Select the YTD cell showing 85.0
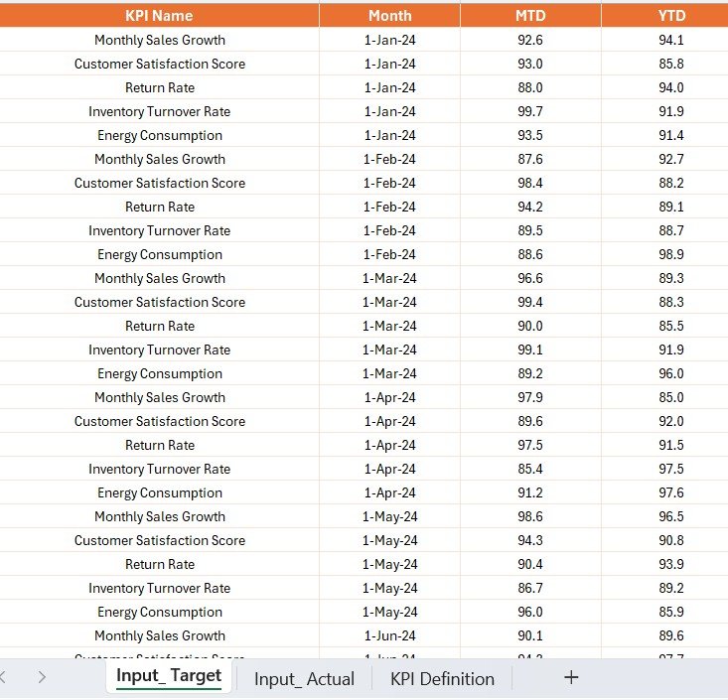Viewport: 728px width, 700px height. click(x=671, y=397)
